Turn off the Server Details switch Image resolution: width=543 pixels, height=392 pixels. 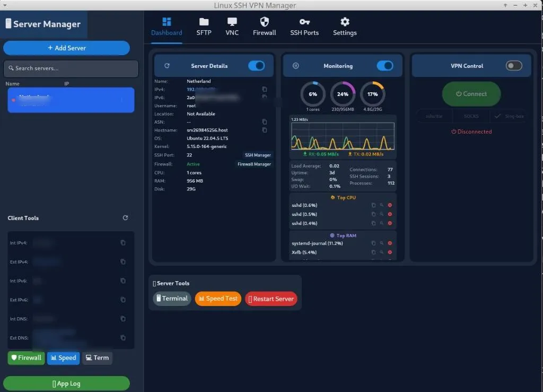257,66
